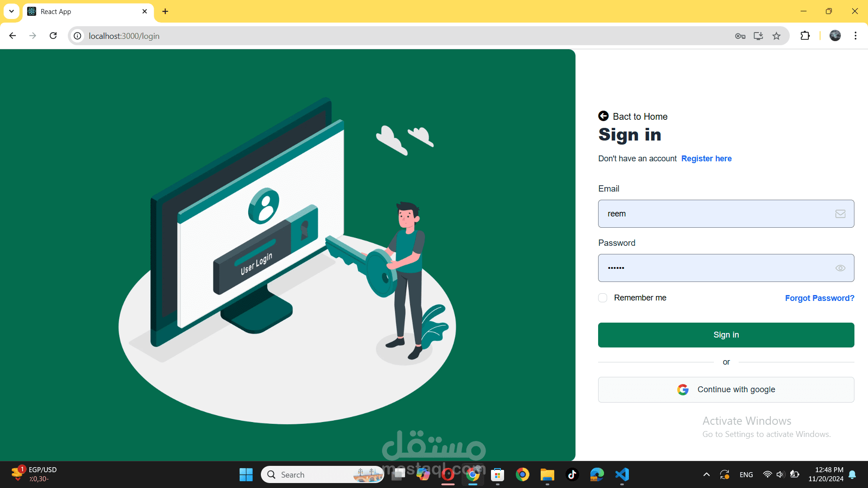Reload the login page
This screenshot has height=488, width=868.
coord(53,36)
